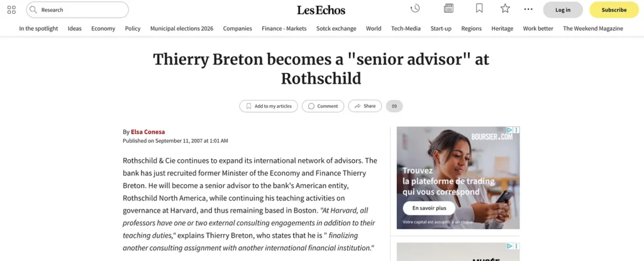This screenshot has height=261, width=644.
Task: Share this article
Action: 365,106
